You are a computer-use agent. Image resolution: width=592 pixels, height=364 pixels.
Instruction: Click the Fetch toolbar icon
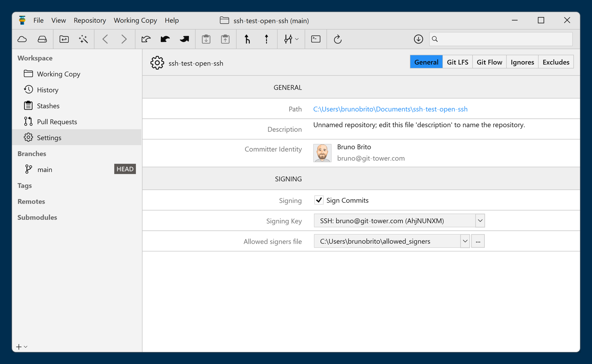[x=146, y=39]
